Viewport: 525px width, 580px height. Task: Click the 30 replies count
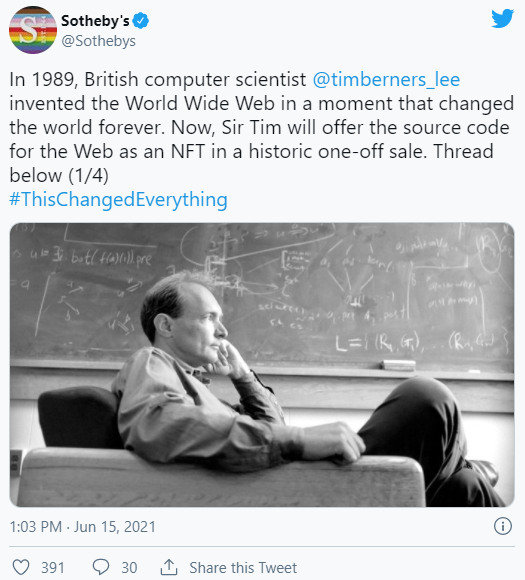129,567
